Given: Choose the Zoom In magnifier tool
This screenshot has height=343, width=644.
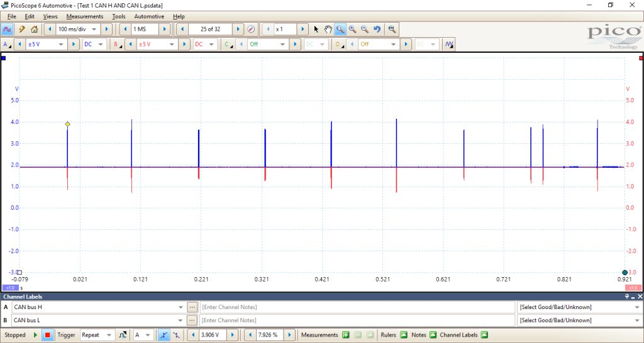Looking at the screenshot, I should pyautogui.click(x=352, y=30).
